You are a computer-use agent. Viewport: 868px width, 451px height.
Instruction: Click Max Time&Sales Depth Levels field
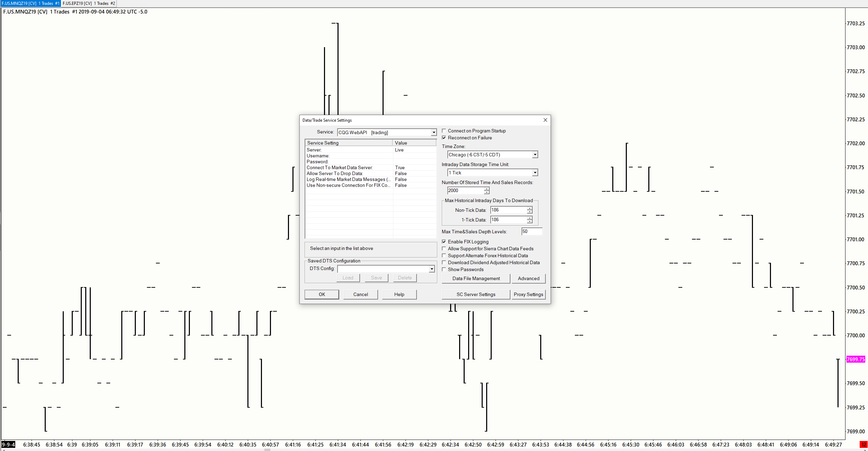pyautogui.click(x=532, y=232)
